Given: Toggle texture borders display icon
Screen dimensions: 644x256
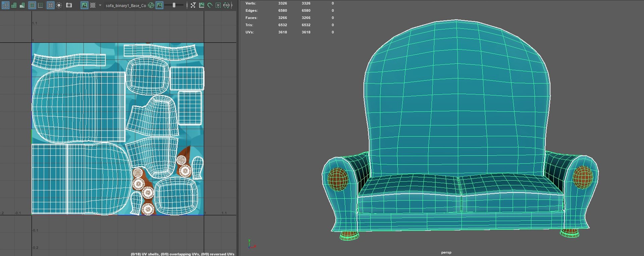Looking at the screenshot, I should point(32,5).
